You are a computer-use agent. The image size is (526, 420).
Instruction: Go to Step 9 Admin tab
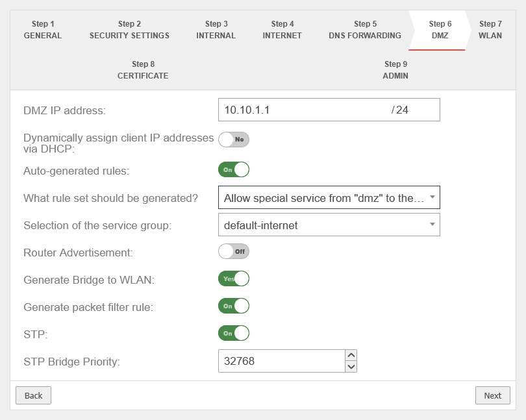point(395,70)
